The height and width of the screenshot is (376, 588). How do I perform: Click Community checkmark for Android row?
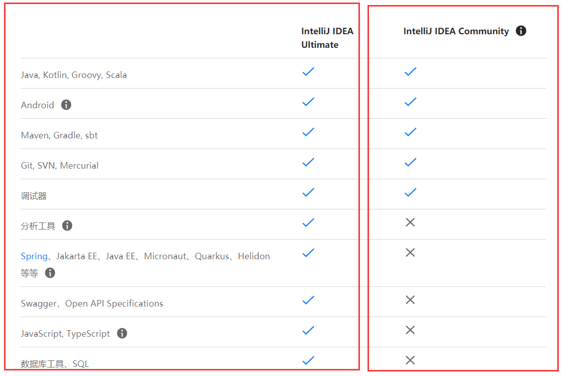click(x=410, y=102)
